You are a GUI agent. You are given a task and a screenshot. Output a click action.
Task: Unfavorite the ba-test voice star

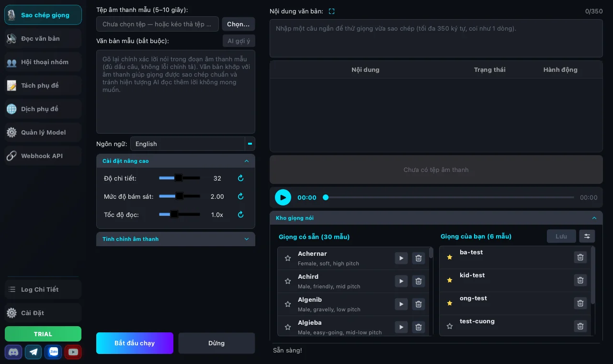pyautogui.click(x=450, y=257)
